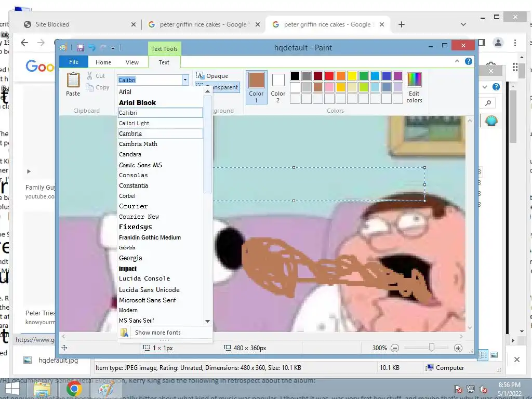Screen dimensions: 532x399
Task: Choose Comic Sans MS font
Action: point(160,165)
